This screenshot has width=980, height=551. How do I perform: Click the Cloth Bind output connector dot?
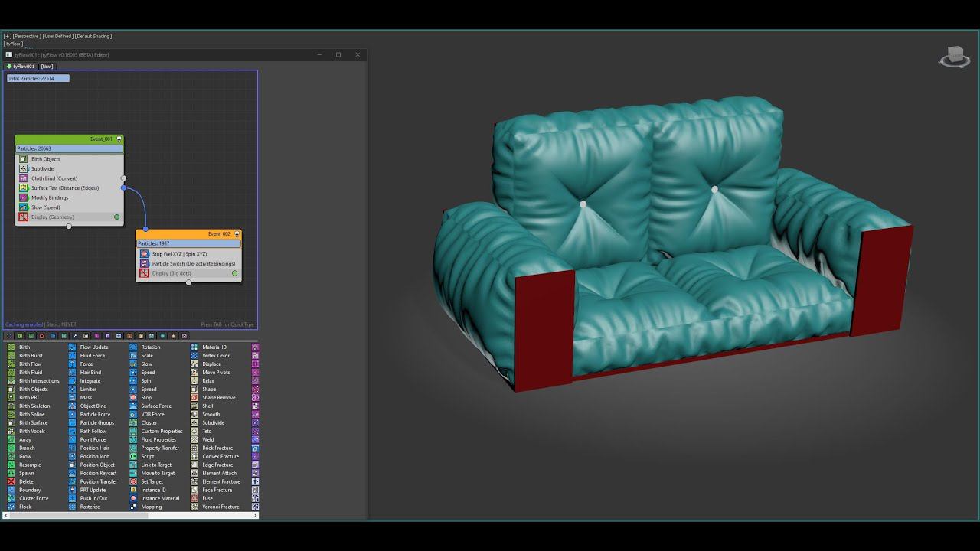tap(123, 178)
